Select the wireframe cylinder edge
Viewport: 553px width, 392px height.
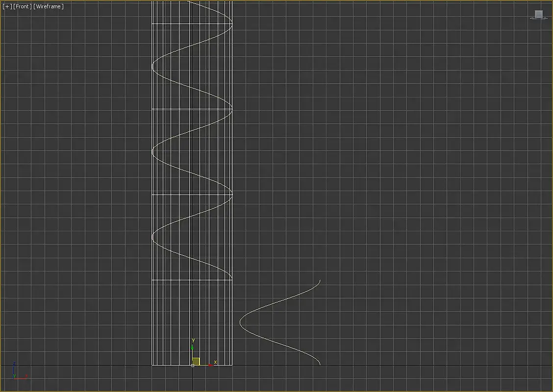152,183
